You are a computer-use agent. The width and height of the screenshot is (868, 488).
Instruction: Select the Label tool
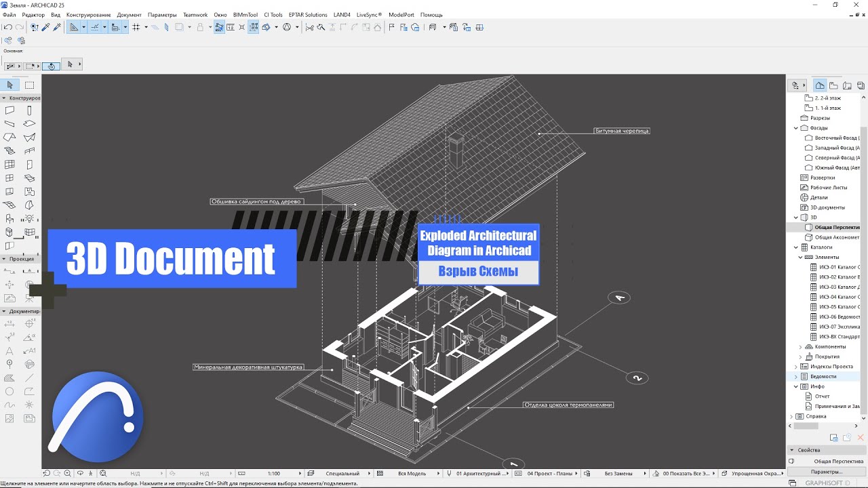coord(29,351)
